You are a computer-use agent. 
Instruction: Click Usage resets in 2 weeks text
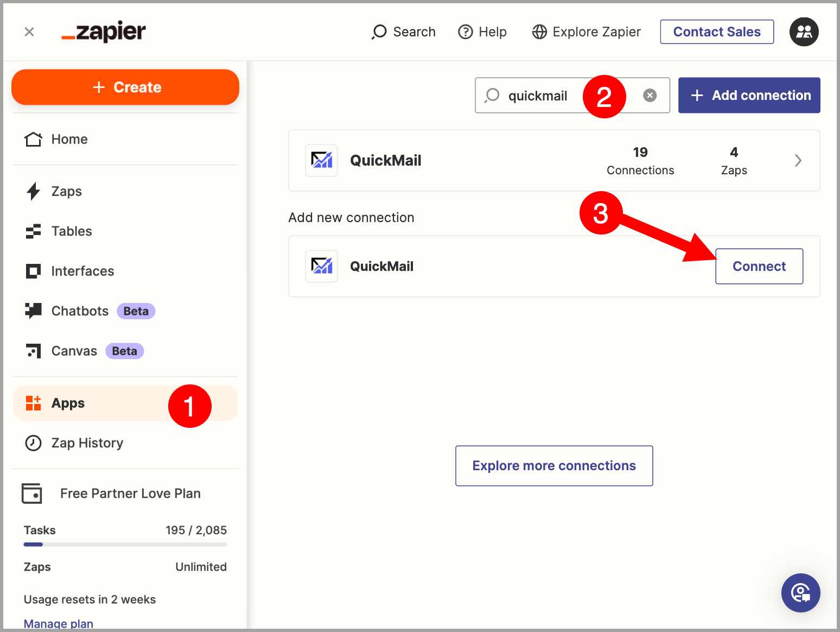[x=90, y=599]
